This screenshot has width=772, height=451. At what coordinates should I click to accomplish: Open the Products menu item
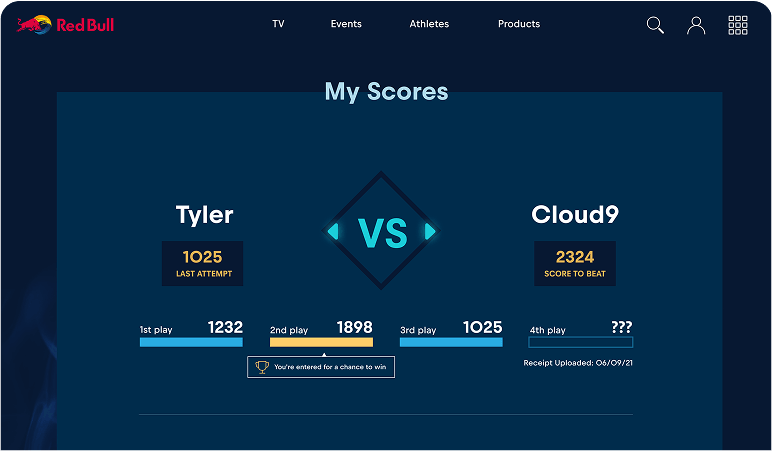519,24
